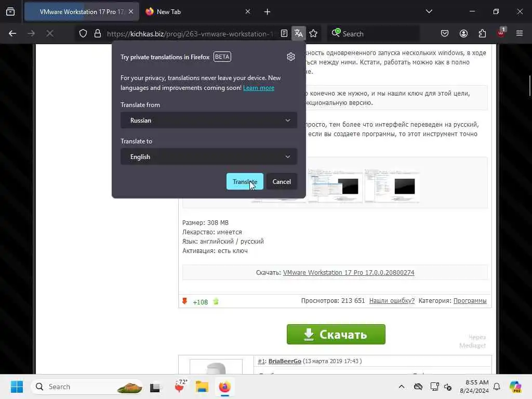
Task: Bookmark this page with the star icon
Action: 313,33
